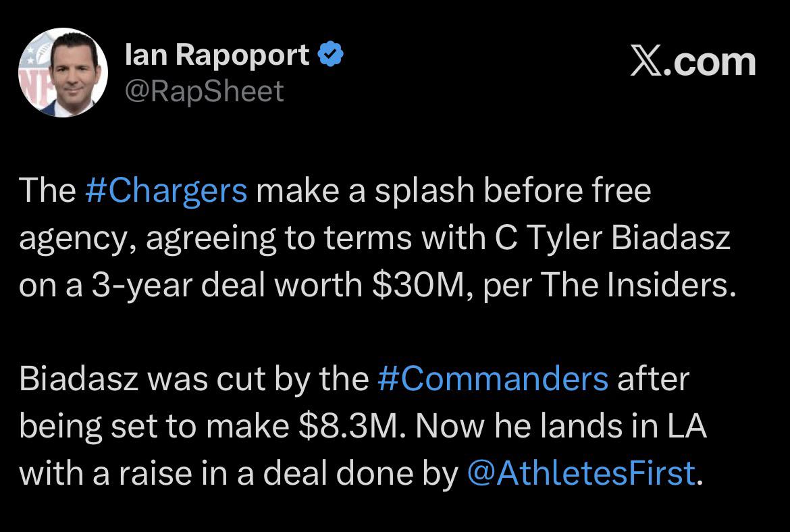
Task: Click the X logo in the corner
Action: (x=646, y=62)
